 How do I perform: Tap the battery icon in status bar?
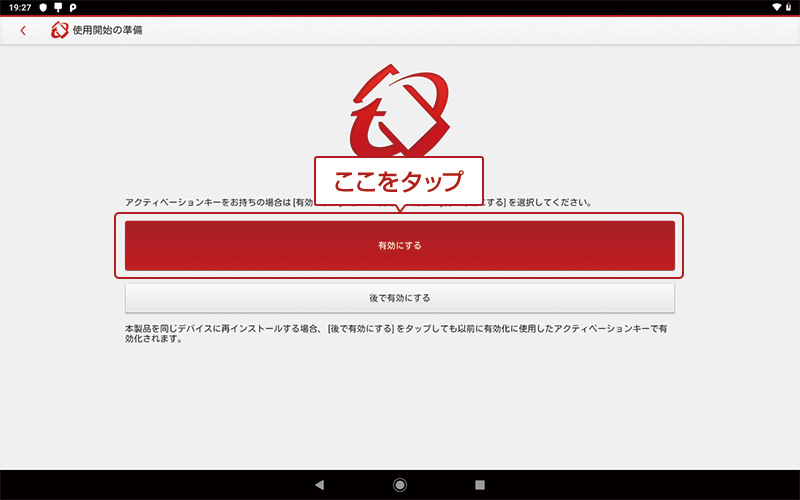tap(789, 7)
